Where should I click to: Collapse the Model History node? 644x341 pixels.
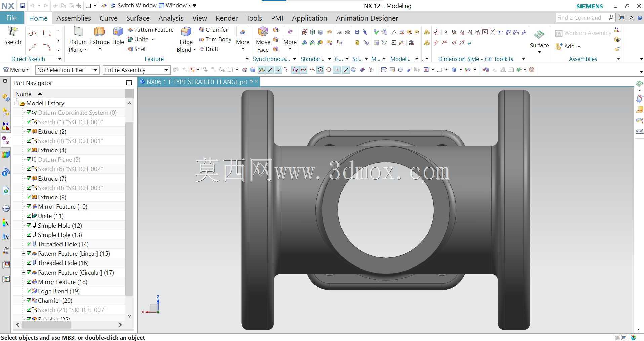click(x=16, y=103)
